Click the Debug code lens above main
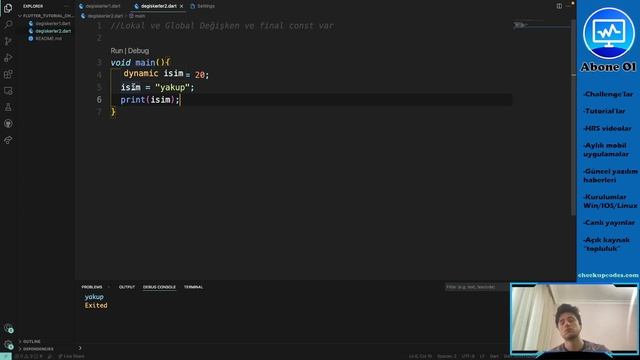 click(138, 51)
